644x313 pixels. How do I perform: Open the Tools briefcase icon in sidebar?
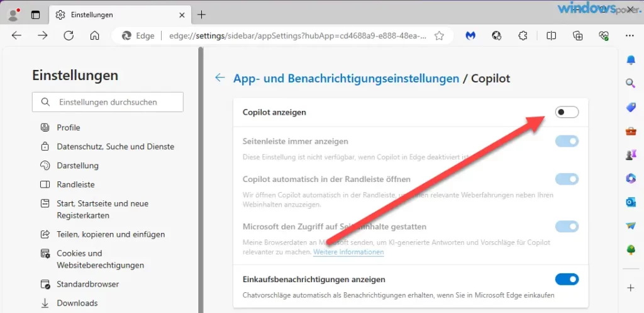[x=631, y=131]
